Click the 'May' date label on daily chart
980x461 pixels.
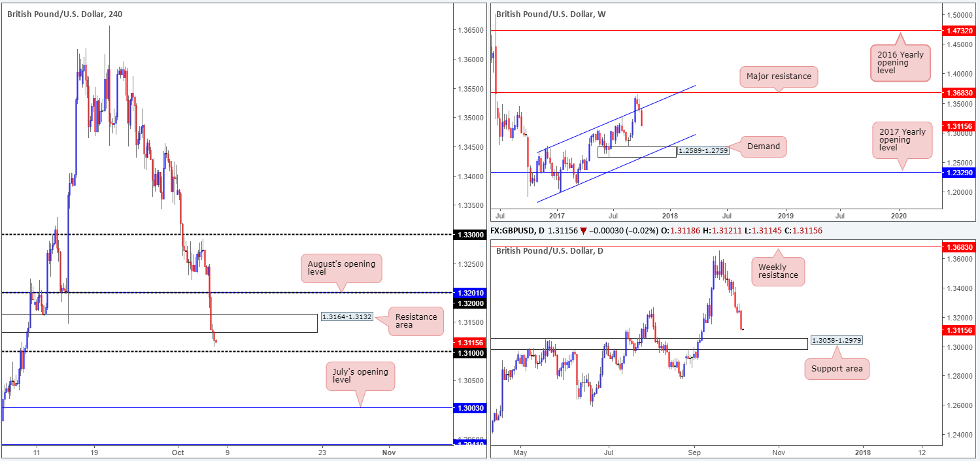click(x=520, y=451)
